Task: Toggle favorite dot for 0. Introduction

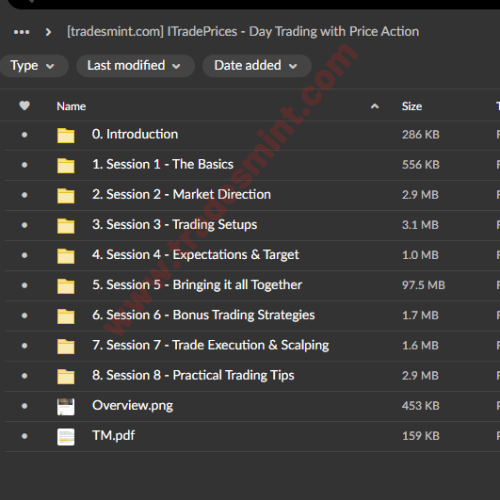Action: coord(24,135)
